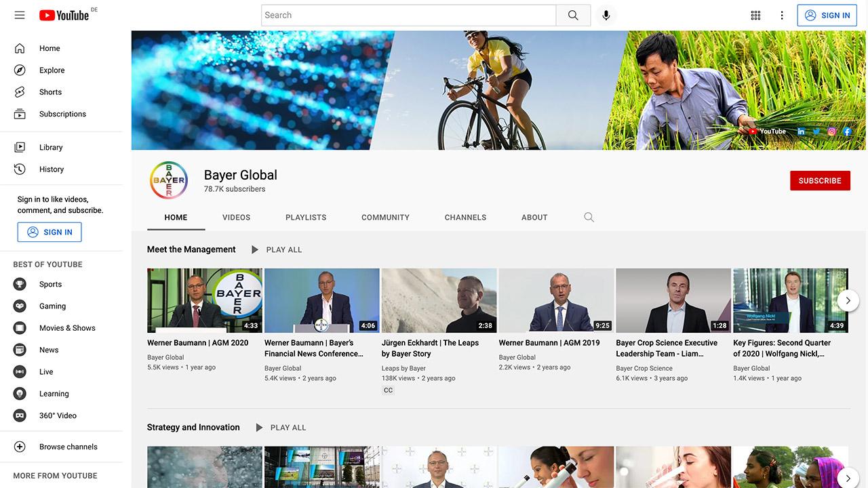The height and width of the screenshot is (488, 868).
Task: Click the red Subscribe button
Action: [820, 180]
